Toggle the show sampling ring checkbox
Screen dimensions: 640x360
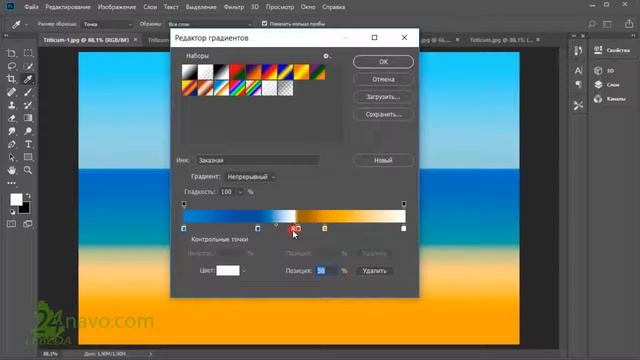click(x=264, y=24)
